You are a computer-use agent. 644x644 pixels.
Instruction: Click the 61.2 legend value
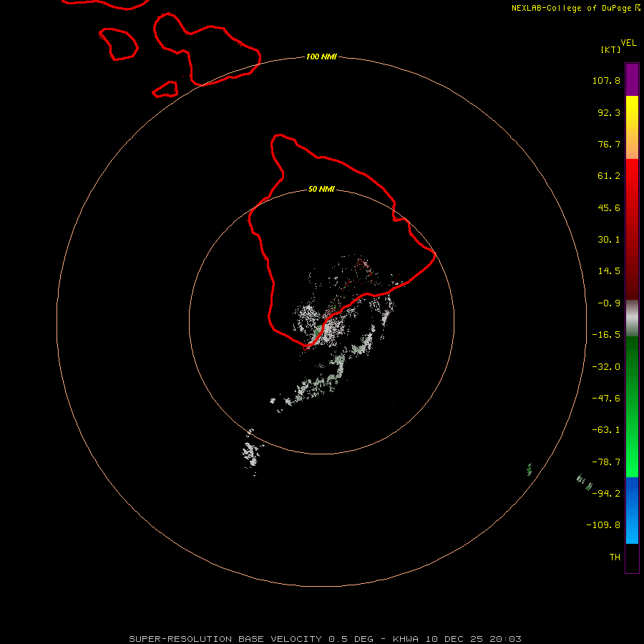609,176
